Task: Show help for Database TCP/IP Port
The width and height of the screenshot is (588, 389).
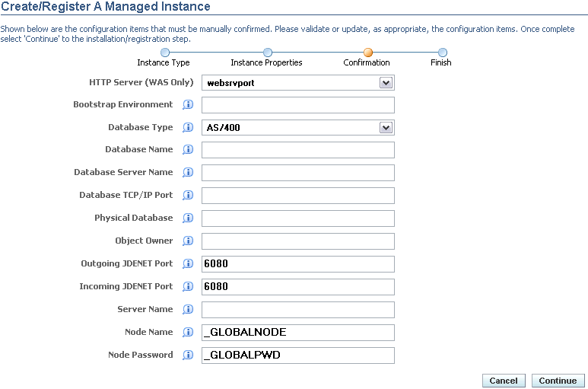Action: coord(188,196)
